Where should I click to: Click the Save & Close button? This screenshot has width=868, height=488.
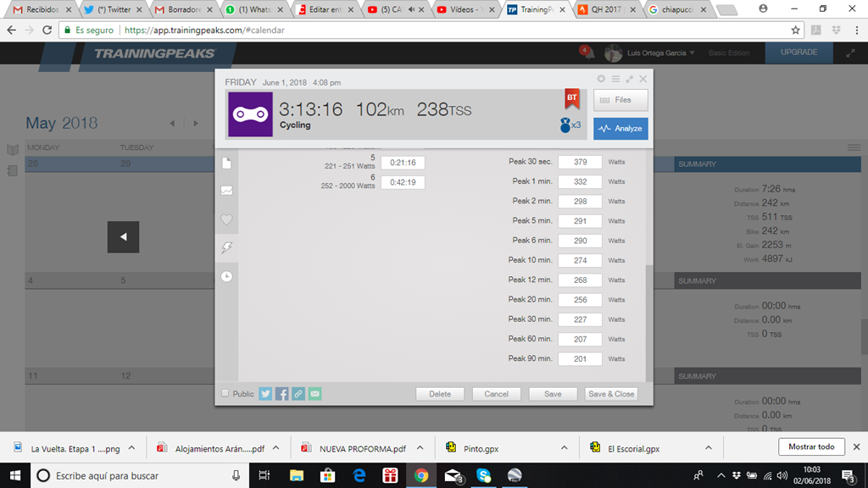pyautogui.click(x=610, y=394)
